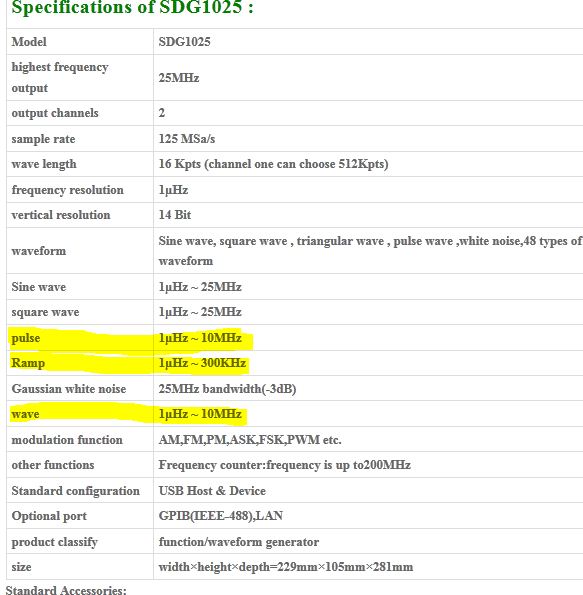This screenshot has width=583, height=595.
Task: Select the Standard Accessories heading
Action: tap(66, 590)
